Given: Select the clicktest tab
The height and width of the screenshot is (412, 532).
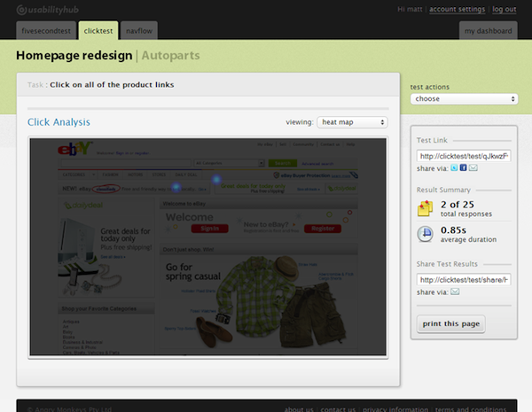Looking at the screenshot, I should pyautogui.click(x=98, y=31).
